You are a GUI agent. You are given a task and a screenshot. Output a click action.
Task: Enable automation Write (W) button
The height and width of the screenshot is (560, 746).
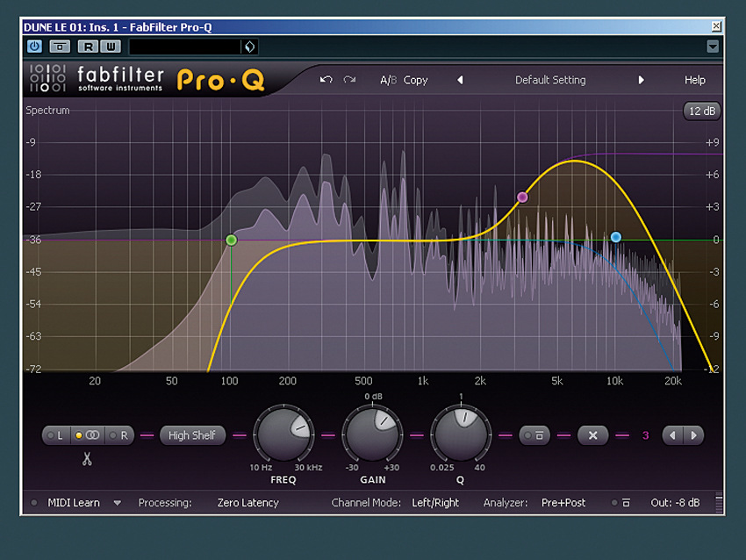(x=111, y=47)
